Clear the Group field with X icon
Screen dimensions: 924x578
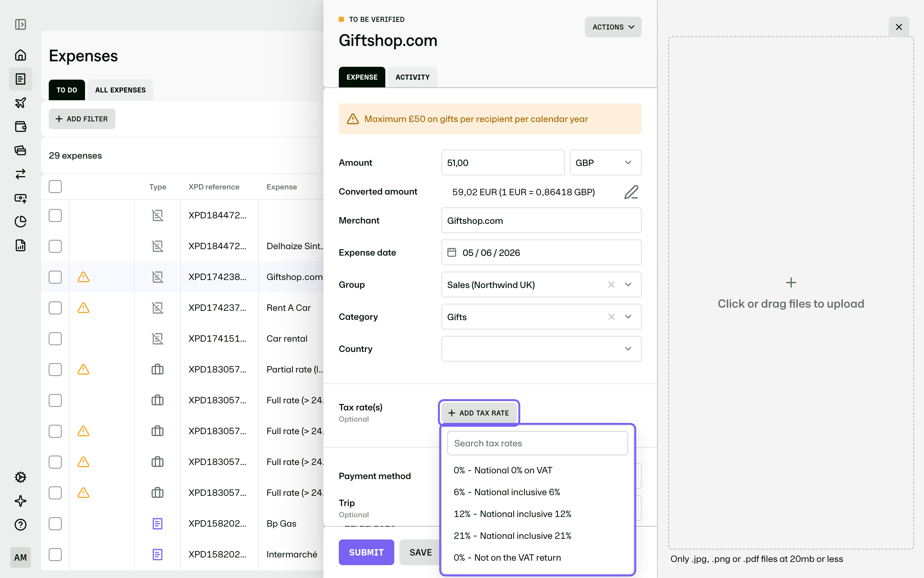tap(611, 285)
